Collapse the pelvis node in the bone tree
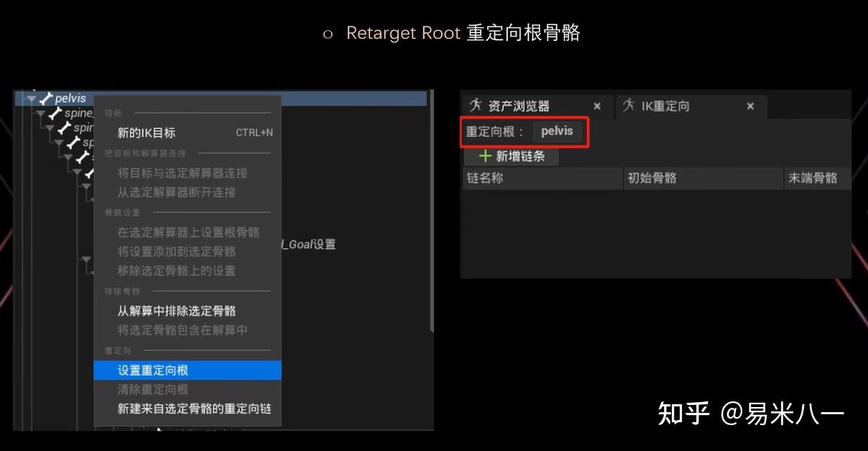This screenshot has width=868, height=451. pyautogui.click(x=32, y=98)
